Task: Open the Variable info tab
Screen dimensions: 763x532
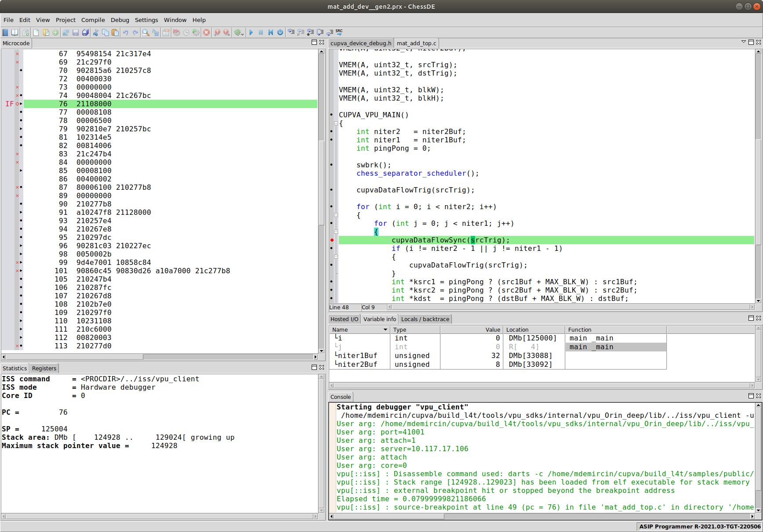Action: pyautogui.click(x=379, y=319)
